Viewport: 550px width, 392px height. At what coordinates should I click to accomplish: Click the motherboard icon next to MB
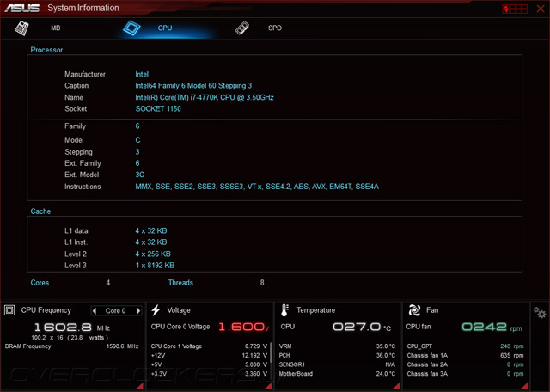pos(21,28)
